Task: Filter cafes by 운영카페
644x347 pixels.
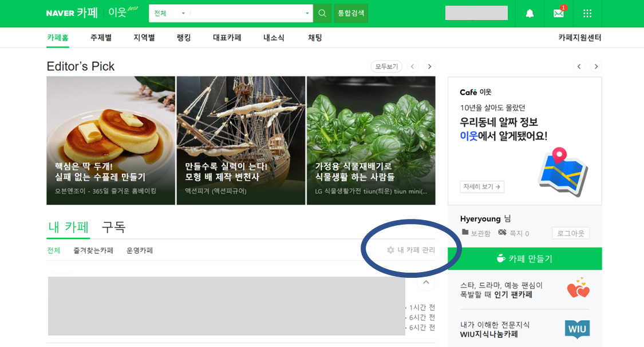Action: click(x=140, y=250)
